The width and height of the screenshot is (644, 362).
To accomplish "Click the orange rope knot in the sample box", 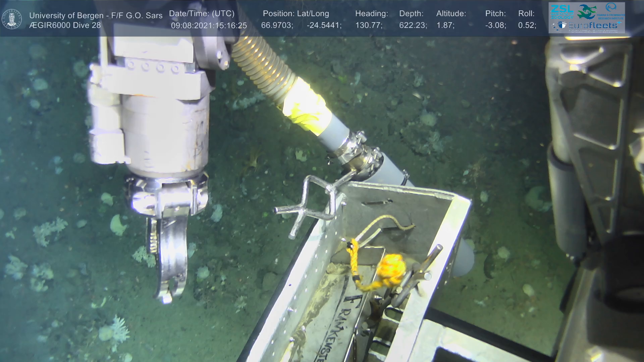I will [x=391, y=265].
